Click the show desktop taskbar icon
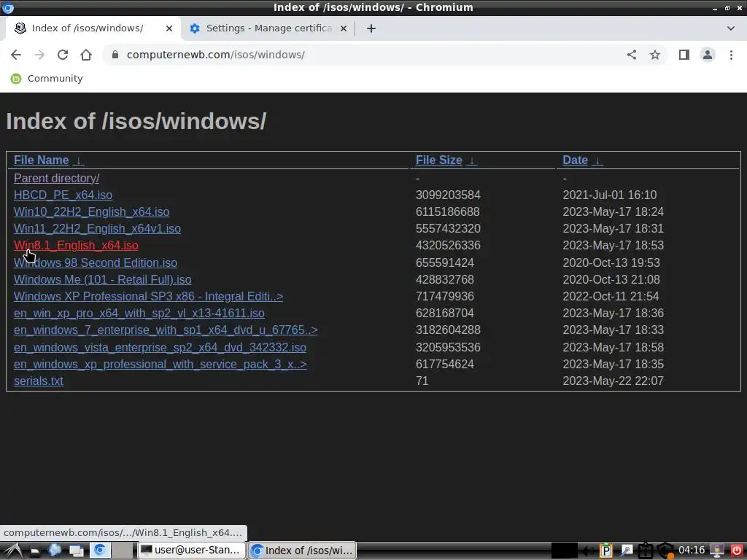The height and width of the screenshot is (560, 747). (x=76, y=551)
